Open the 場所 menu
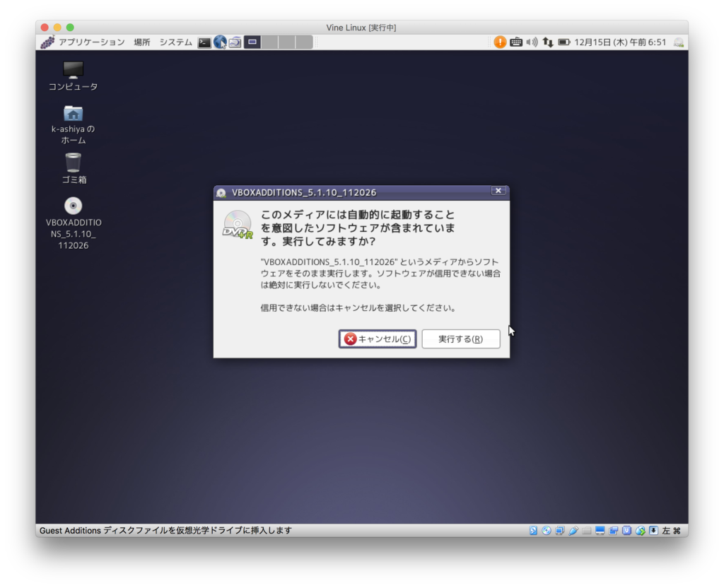The image size is (724, 588). [x=141, y=42]
